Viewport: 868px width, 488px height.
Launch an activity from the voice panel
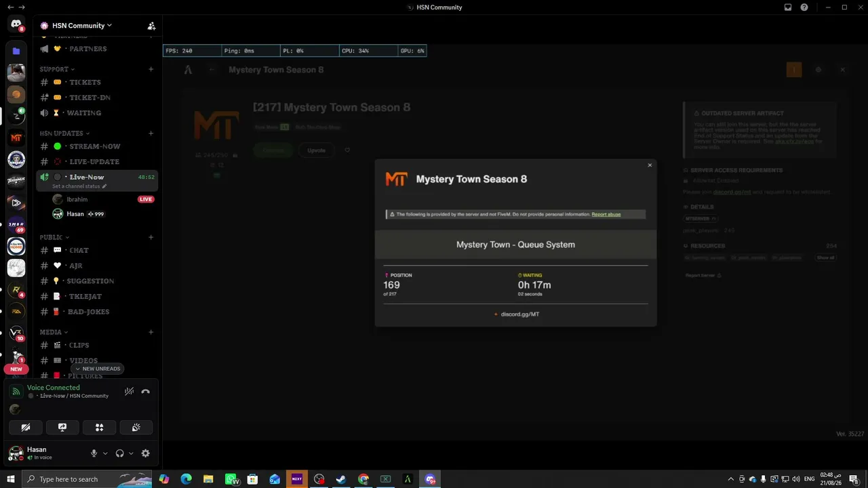click(99, 427)
